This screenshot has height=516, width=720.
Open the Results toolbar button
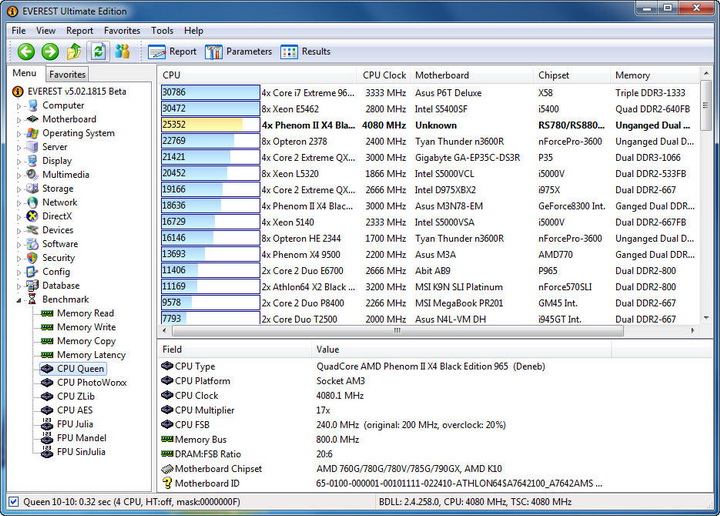(x=306, y=52)
